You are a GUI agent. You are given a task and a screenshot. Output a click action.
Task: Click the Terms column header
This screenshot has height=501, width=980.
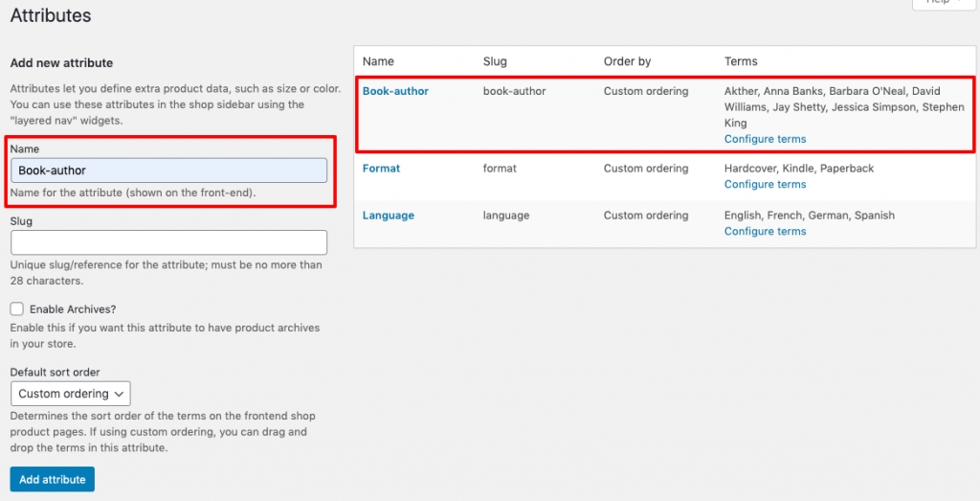(741, 61)
